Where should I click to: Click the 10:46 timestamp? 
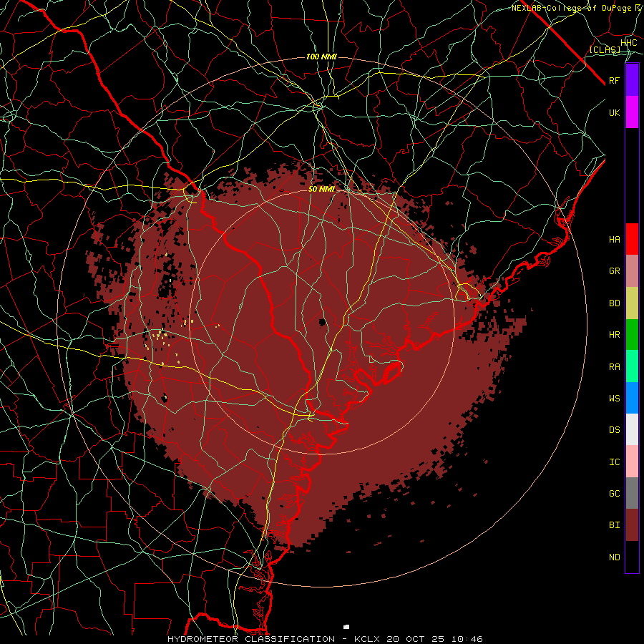[467, 639]
